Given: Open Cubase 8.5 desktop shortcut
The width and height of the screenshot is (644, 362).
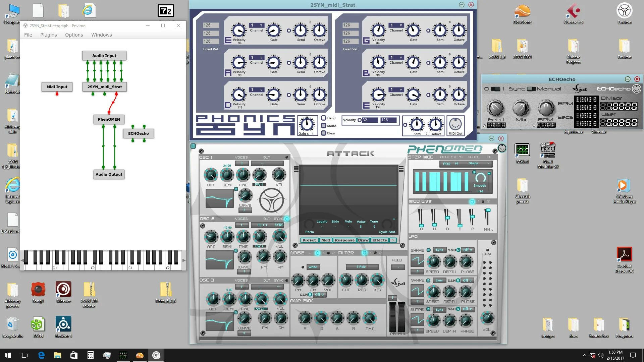Looking at the screenshot, I should click(x=573, y=14).
